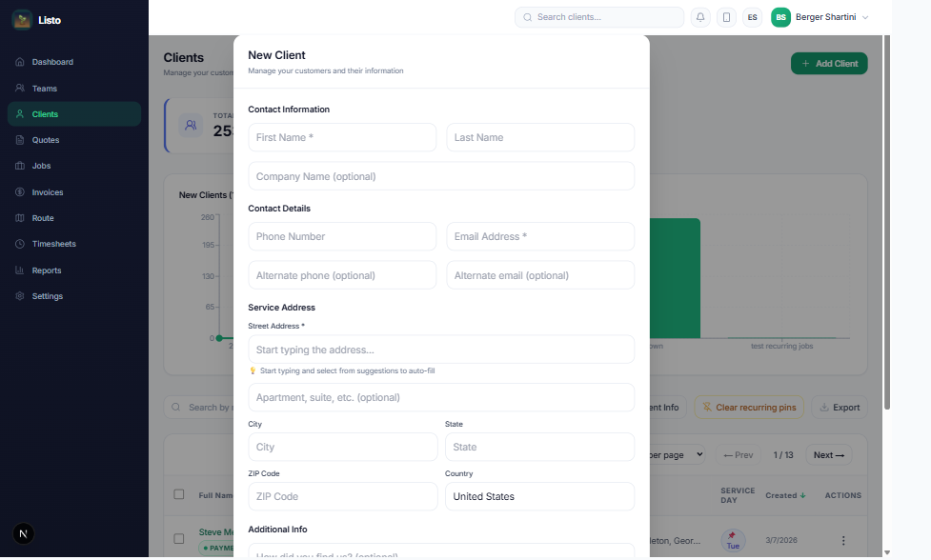Focus the Search clients field
Image resolution: width=931 pixels, height=560 pixels.
pyautogui.click(x=599, y=17)
